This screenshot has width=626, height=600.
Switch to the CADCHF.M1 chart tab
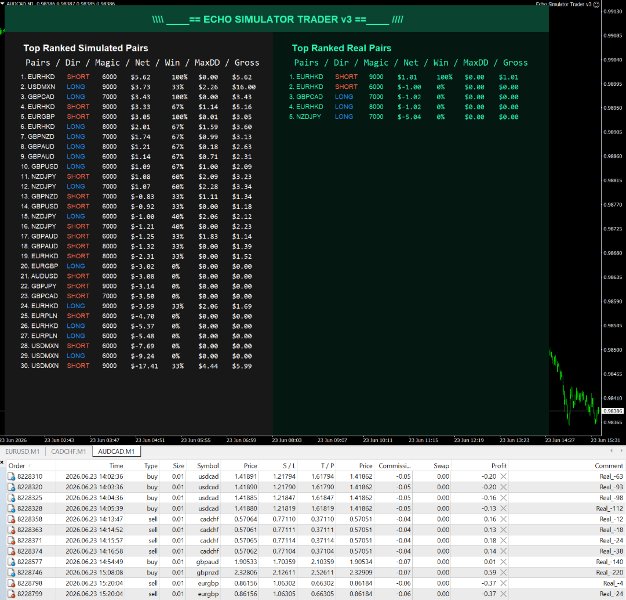69,451
